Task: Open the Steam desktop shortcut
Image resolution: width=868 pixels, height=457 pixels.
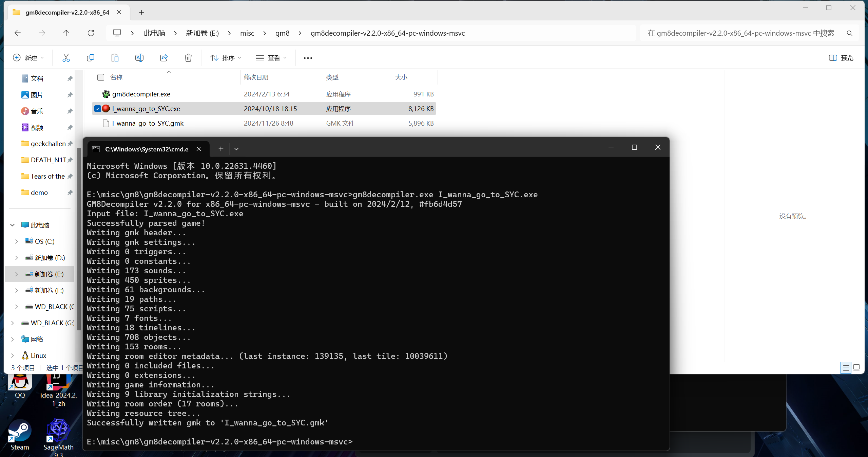Action: [x=20, y=435]
